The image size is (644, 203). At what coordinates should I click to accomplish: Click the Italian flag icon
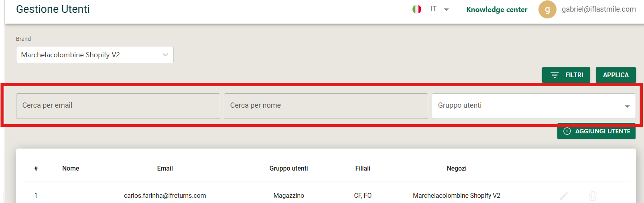click(x=417, y=9)
